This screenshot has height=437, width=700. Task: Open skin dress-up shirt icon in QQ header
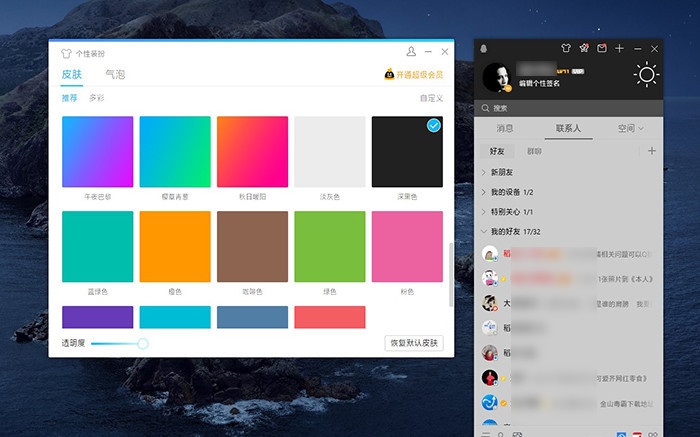click(x=565, y=48)
